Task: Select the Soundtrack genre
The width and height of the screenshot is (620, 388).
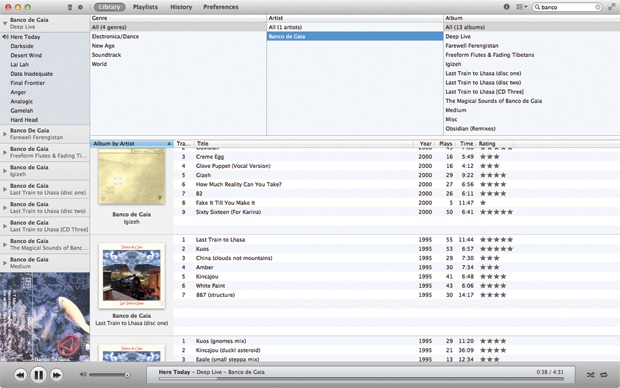Action: click(x=178, y=55)
